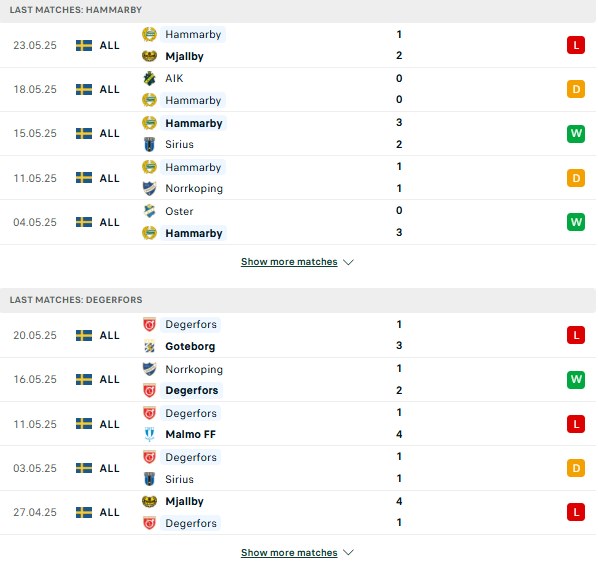Click the AIK club crest icon
Viewport: 598px width, 569px height.
[x=149, y=78]
